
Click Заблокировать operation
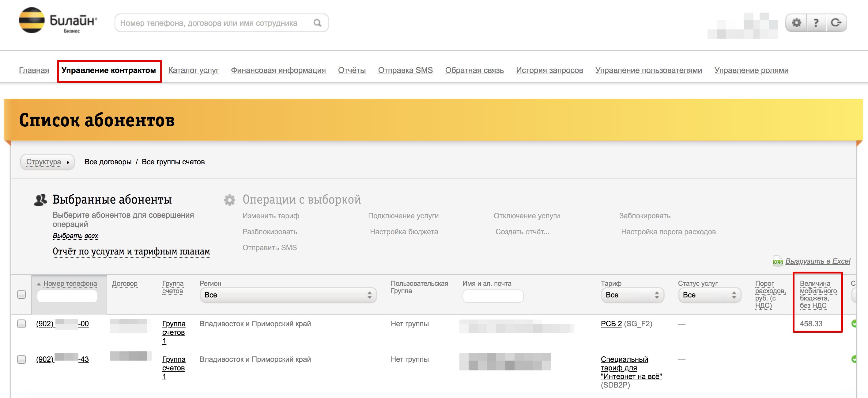click(x=645, y=216)
